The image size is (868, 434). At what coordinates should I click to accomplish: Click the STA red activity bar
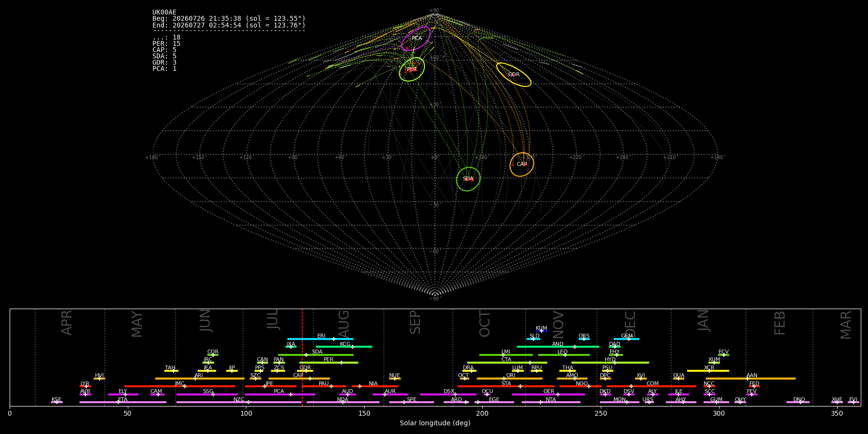tap(506, 386)
